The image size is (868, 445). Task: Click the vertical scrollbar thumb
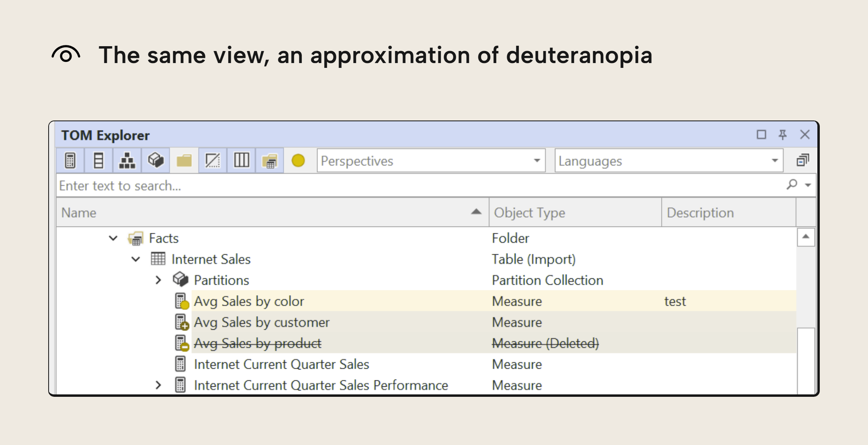pos(806,360)
